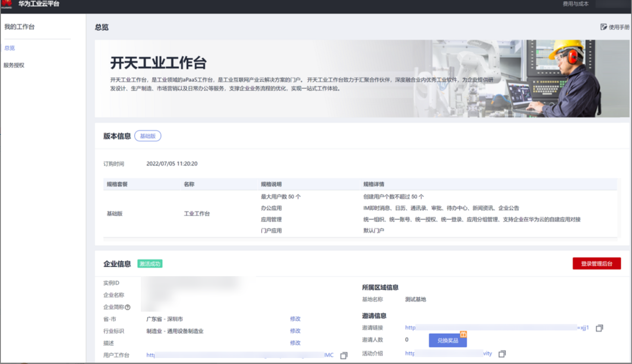The height and width of the screenshot is (364, 632).
Task: Click the 企业名称 label
Action: [x=114, y=295]
